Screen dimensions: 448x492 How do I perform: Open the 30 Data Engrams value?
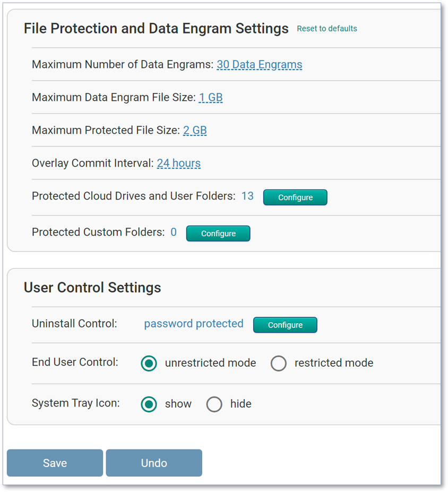[260, 64]
